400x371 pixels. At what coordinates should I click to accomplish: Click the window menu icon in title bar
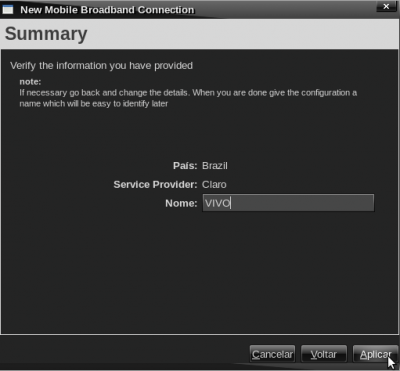pos(8,10)
